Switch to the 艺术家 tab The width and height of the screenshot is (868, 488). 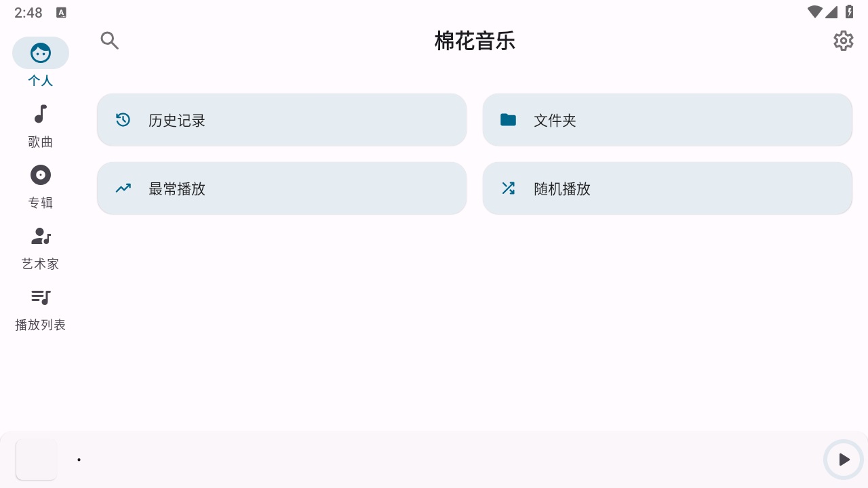(41, 247)
